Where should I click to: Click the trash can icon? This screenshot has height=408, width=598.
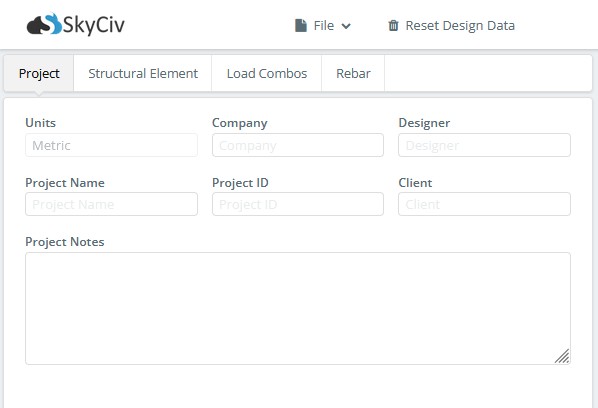tap(393, 26)
